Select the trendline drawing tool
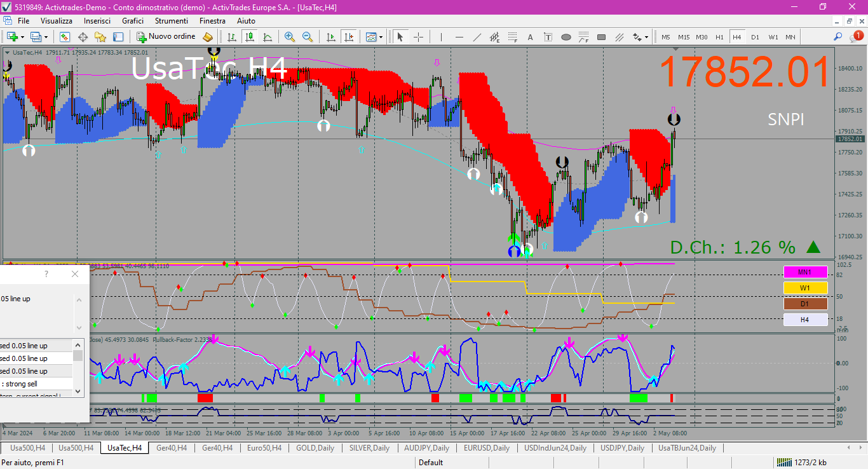Viewport: 868px width, 469px height. coord(477,37)
